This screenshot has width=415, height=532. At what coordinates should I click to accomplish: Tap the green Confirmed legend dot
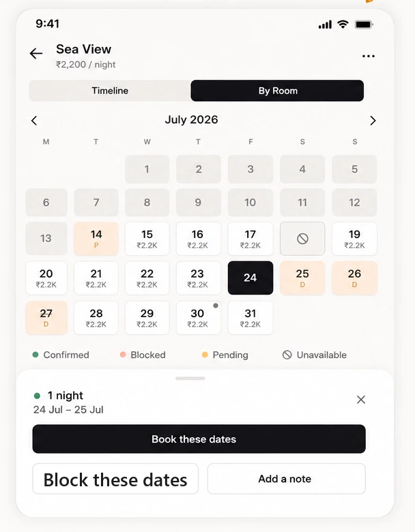35,355
